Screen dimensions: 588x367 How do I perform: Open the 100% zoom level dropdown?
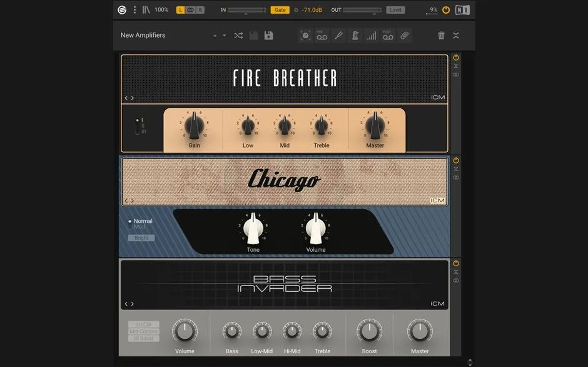coord(161,10)
